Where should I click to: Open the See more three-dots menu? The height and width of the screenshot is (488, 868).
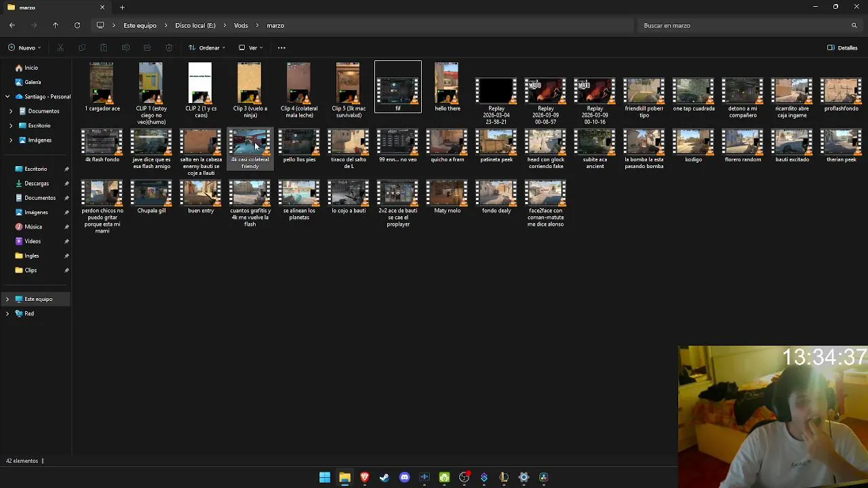tap(281, 47)
